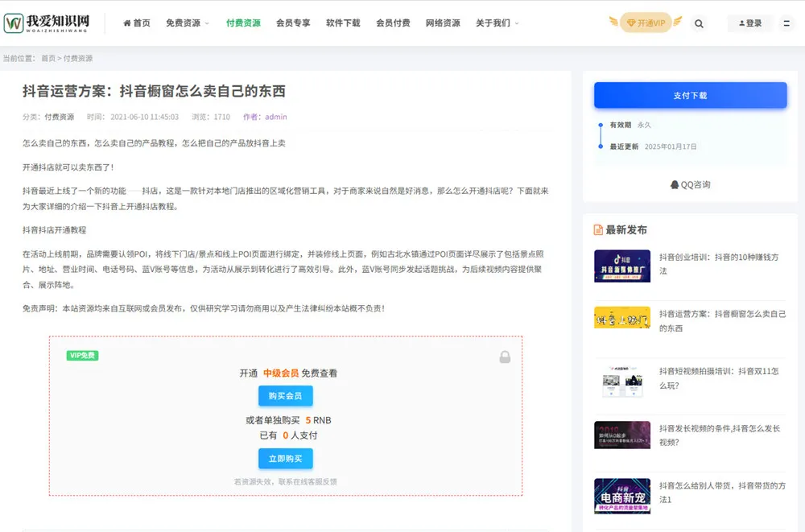Open thumbnail for 抖音运营方案 sidebar article

pyautogui.click(x=622, y=317)
